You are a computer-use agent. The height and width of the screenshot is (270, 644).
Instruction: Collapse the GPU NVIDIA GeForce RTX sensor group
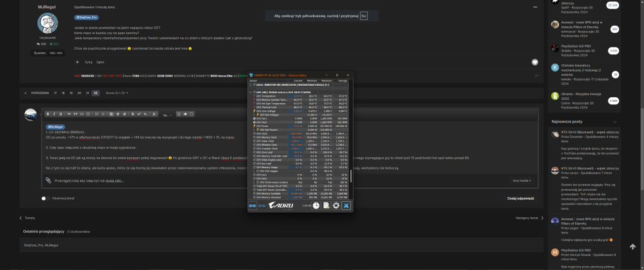251,92
